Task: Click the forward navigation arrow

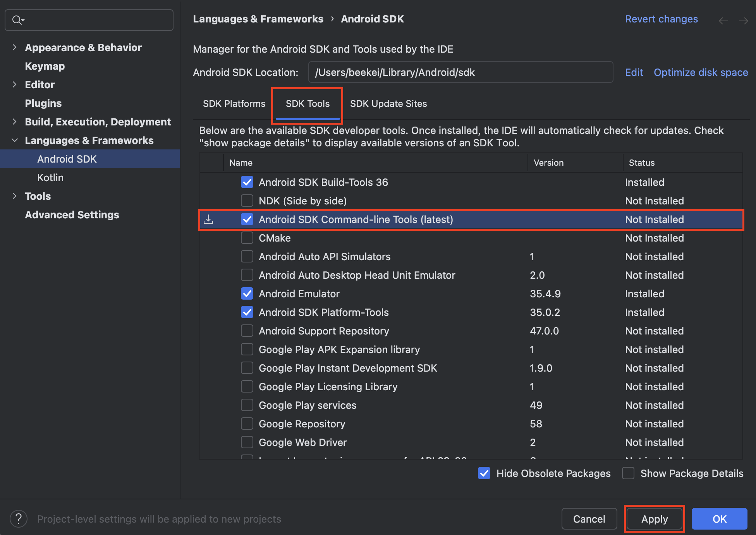Action: pyautogui.click(x=743, y=21)
